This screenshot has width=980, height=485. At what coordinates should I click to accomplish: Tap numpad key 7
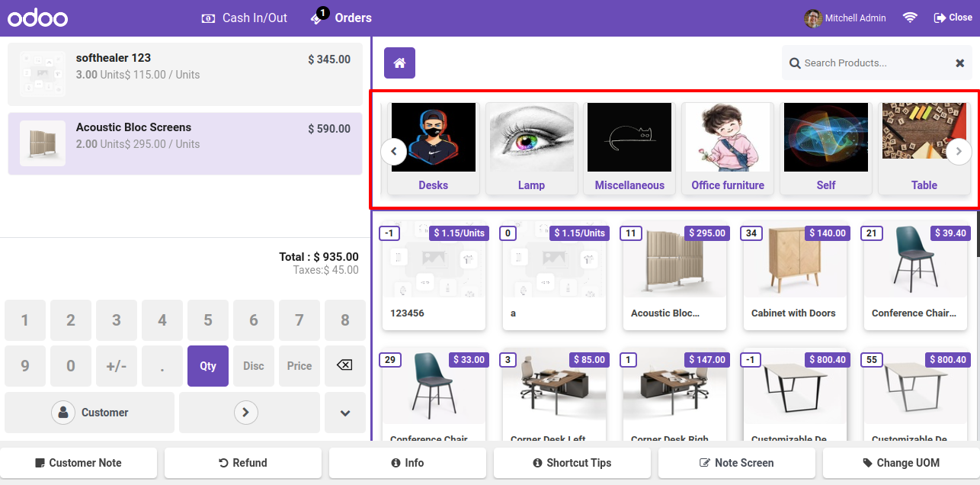pyautogui.click(x=299, y=320)
